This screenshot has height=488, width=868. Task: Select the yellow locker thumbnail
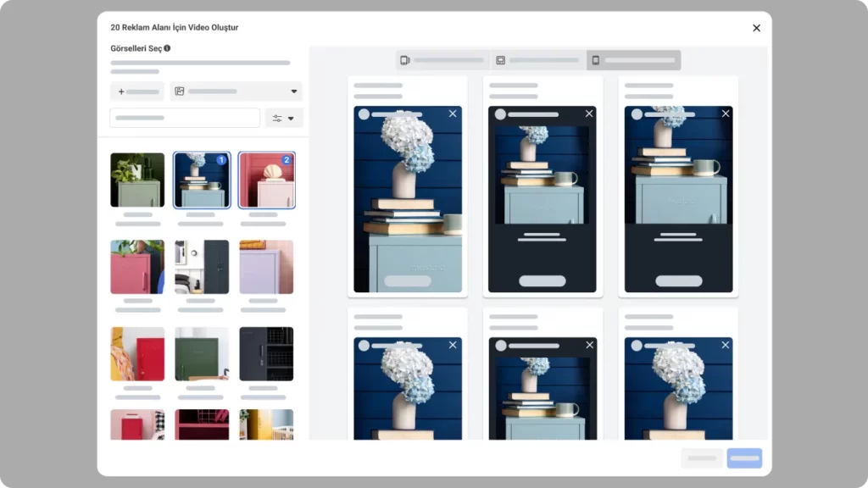click(266, 424)
